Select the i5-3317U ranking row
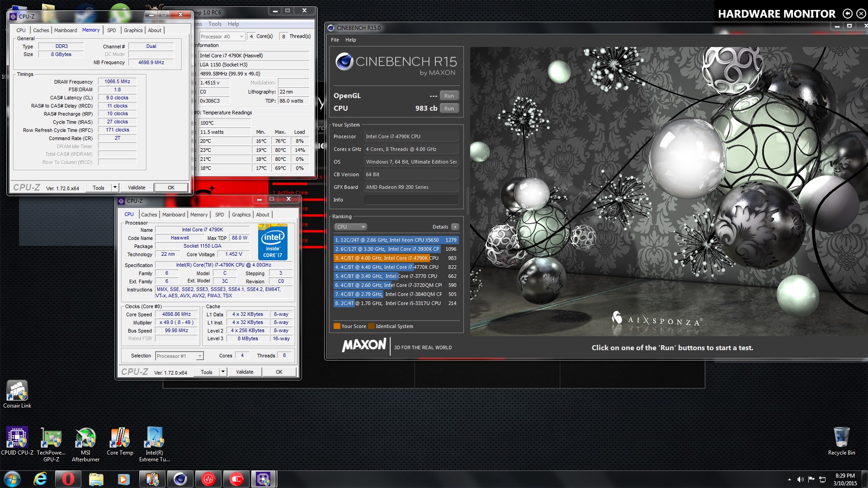 pyautogui.click(x=396, y=303)
